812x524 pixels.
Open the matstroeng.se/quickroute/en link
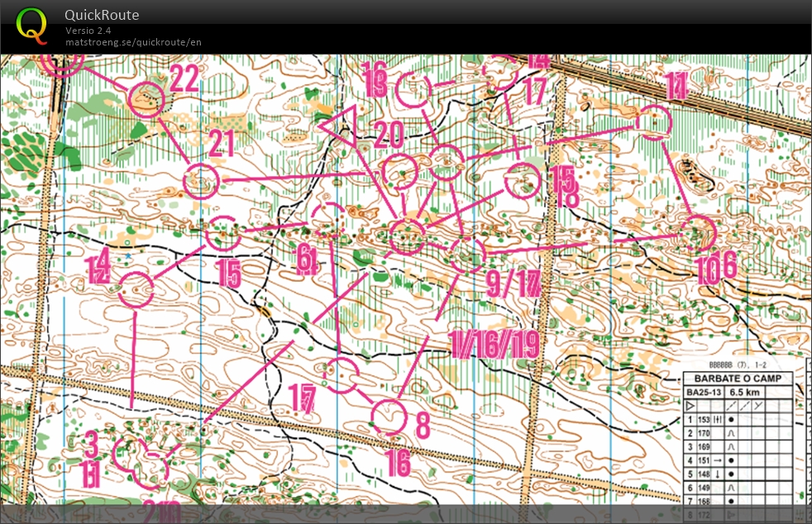pyautogui.click(x=133, y=41)
